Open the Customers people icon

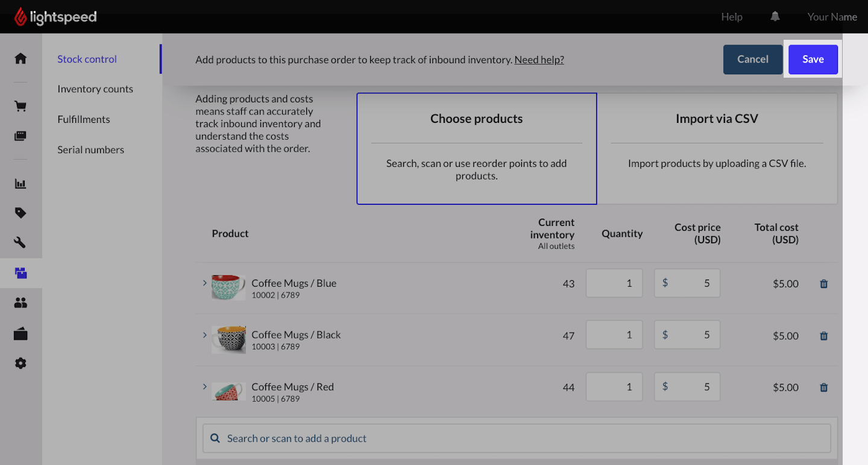coord(20,303)
